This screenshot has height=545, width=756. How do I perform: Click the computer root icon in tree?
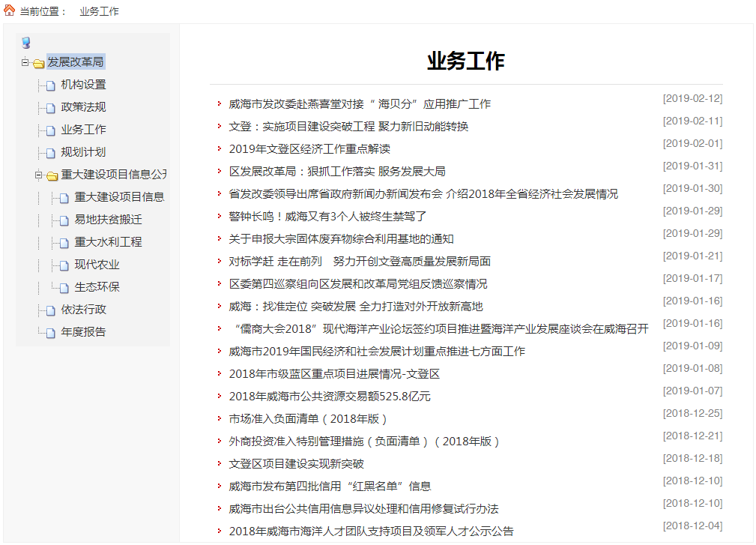[26, 43]
